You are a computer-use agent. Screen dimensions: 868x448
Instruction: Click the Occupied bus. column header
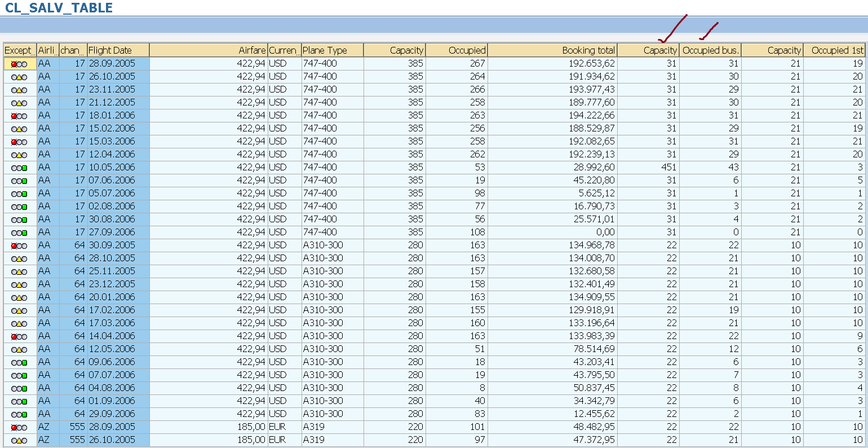coord(710,50)
